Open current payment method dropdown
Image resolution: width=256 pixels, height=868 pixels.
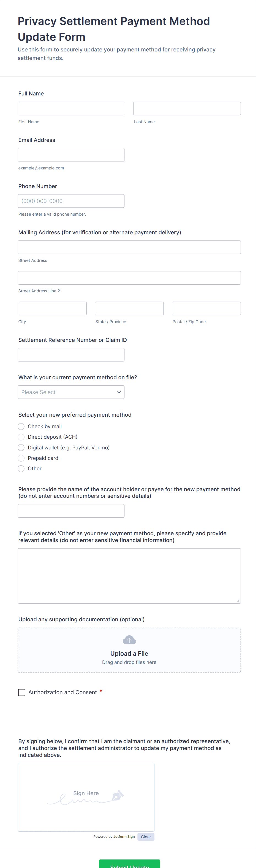[x=71, y=392]
